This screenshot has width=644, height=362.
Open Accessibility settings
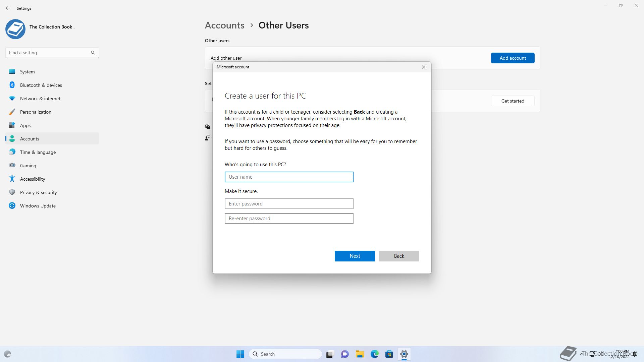click(52, 179)
